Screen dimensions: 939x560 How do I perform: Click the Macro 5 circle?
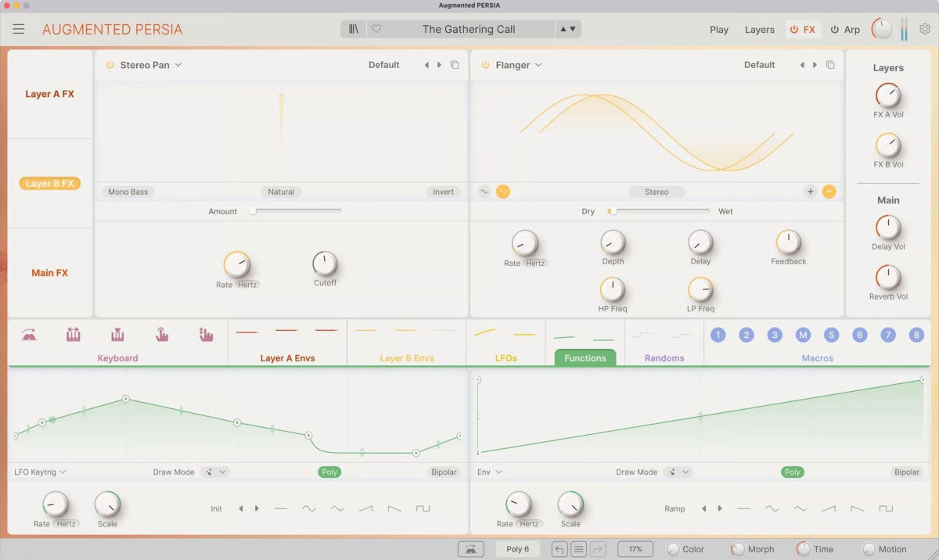(831, 335)
